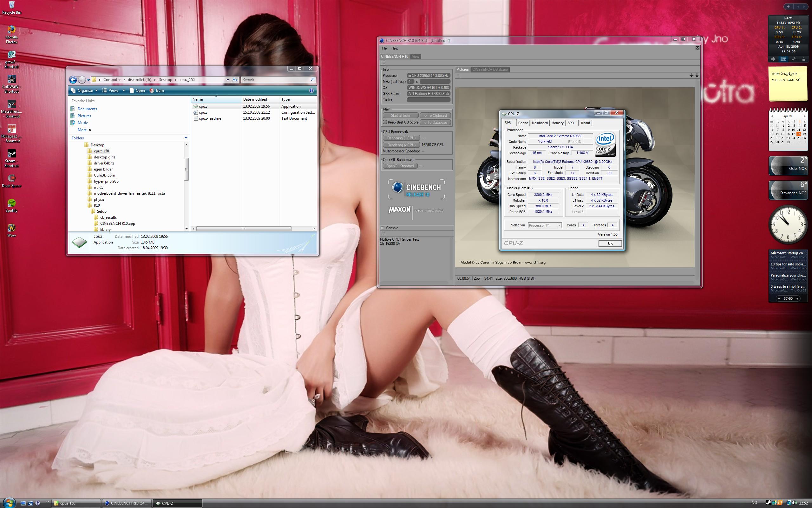The width and height of the screenshot is (812, 508).
Task: Switch to the SPD tab in CPU-Z
Action: pos(570,123)
